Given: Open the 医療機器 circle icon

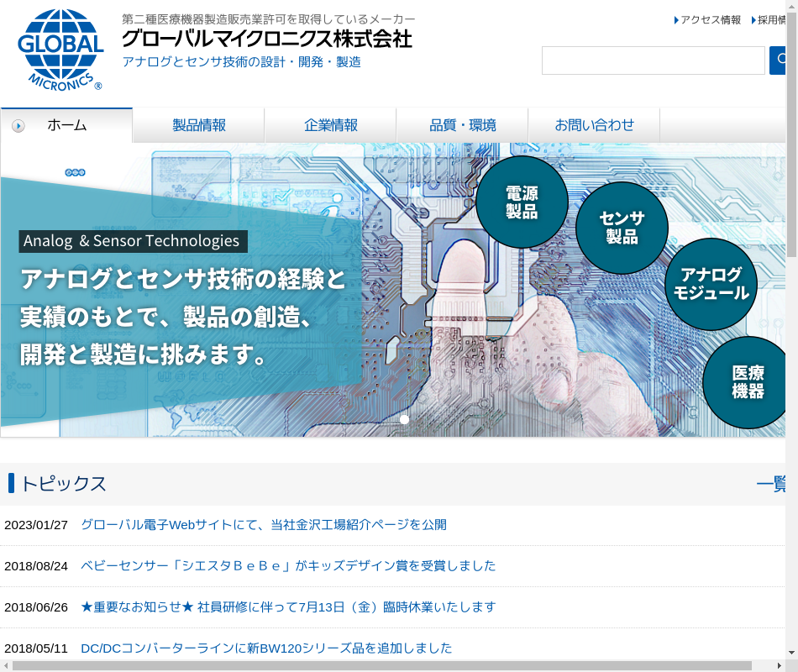Looking at the screenshot, I should tap(746, 382).
